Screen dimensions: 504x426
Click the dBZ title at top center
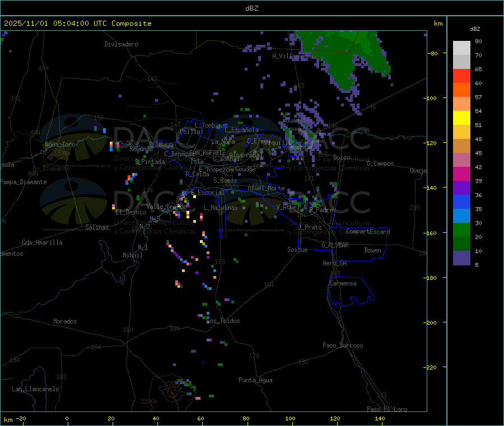[251, 8]
